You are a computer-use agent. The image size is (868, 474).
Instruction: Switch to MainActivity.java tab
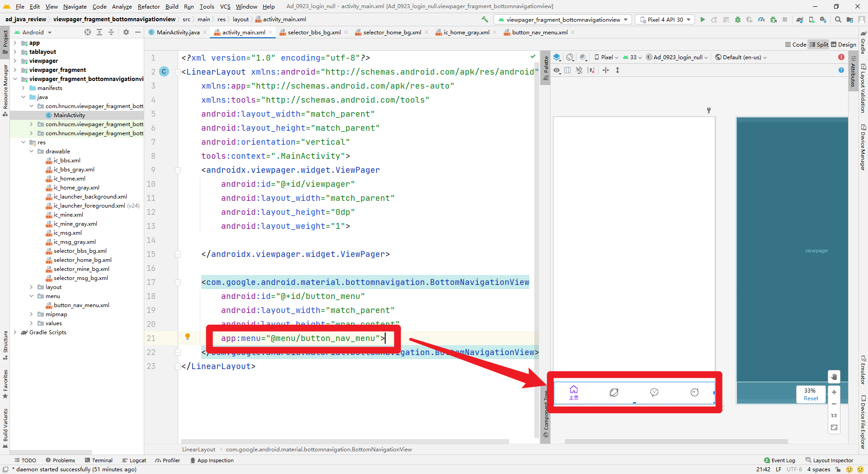coord(178,32)
